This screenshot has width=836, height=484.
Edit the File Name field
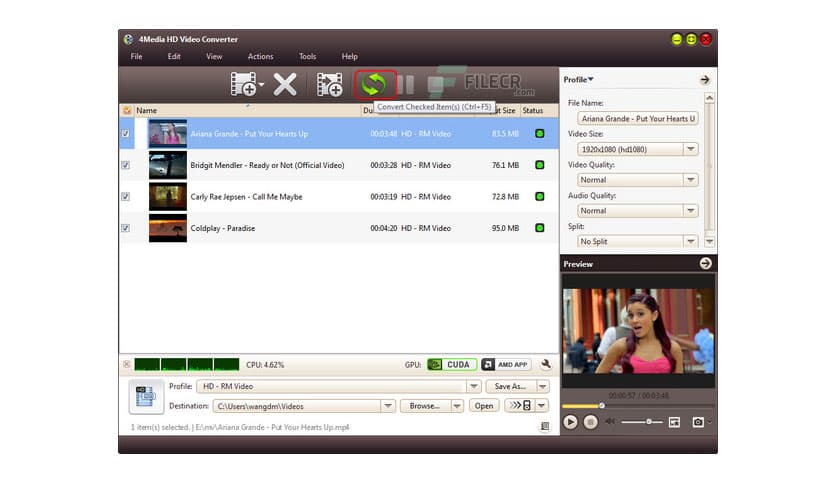[x=638, y=118]
